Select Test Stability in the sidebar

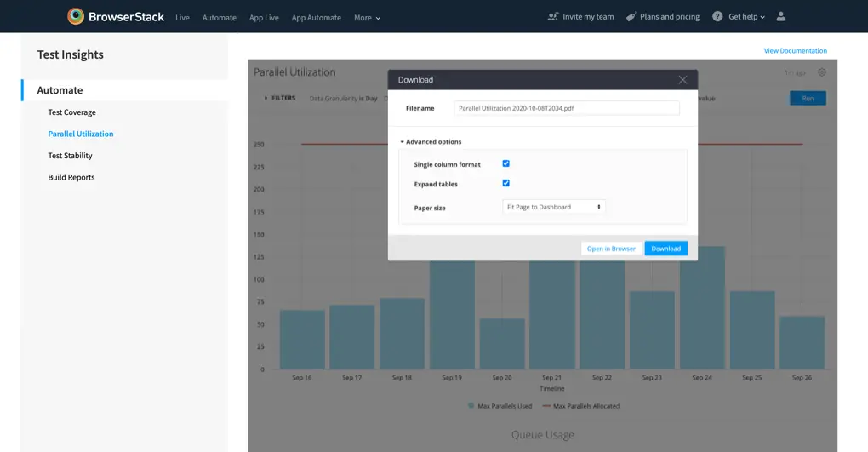(x=70, y=156)
